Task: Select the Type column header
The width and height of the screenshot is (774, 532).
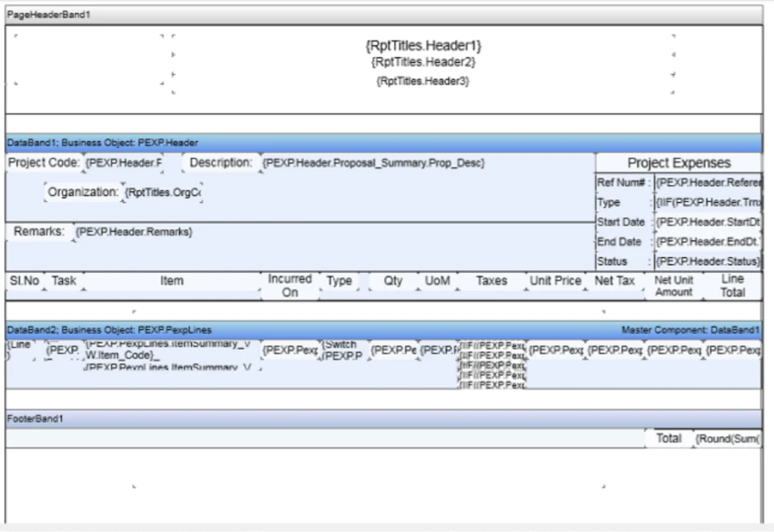Action: click(x=339, y=281)
